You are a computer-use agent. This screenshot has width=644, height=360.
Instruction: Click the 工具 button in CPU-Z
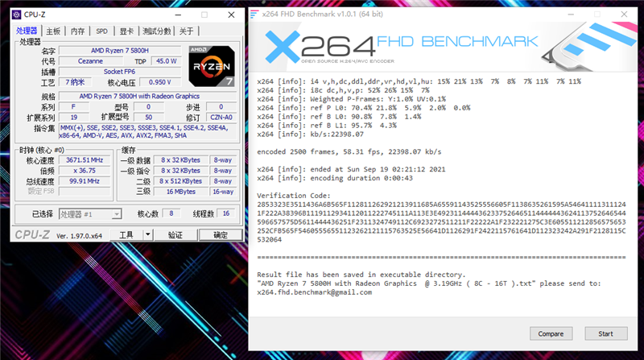click(x=126, y=235)
